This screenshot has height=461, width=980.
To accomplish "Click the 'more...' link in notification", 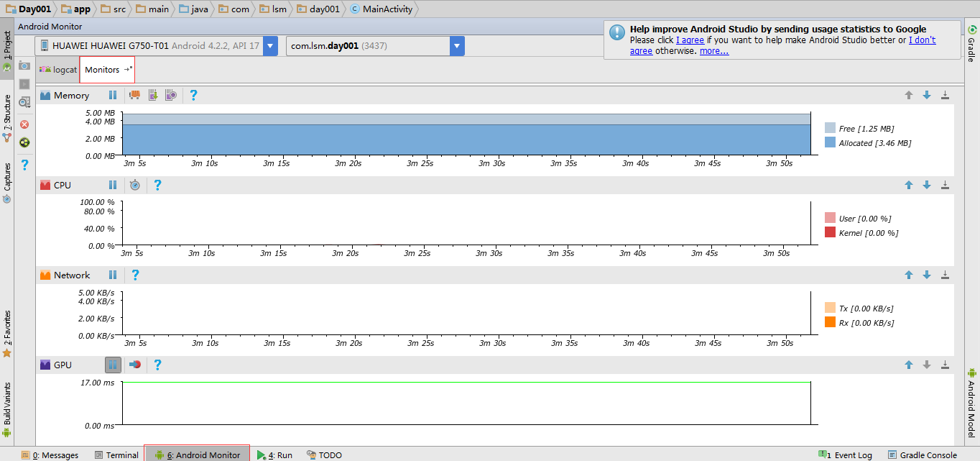I will point(714,51).
